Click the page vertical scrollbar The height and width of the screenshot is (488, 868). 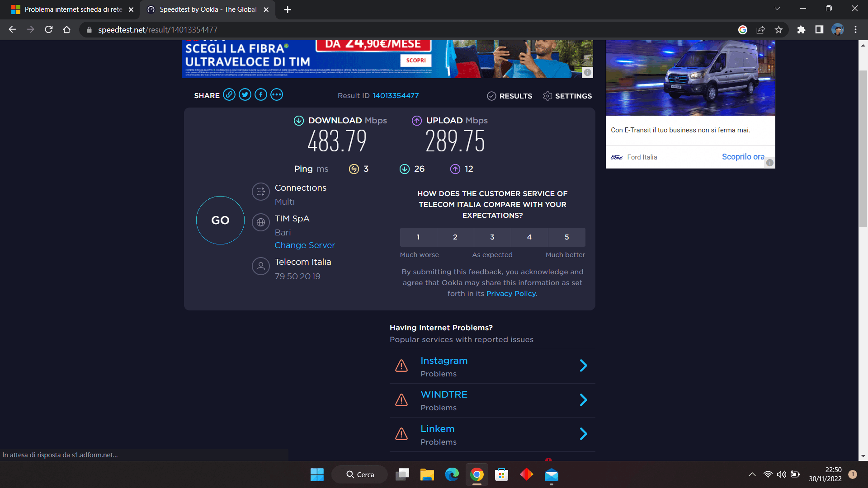[863, 149]
